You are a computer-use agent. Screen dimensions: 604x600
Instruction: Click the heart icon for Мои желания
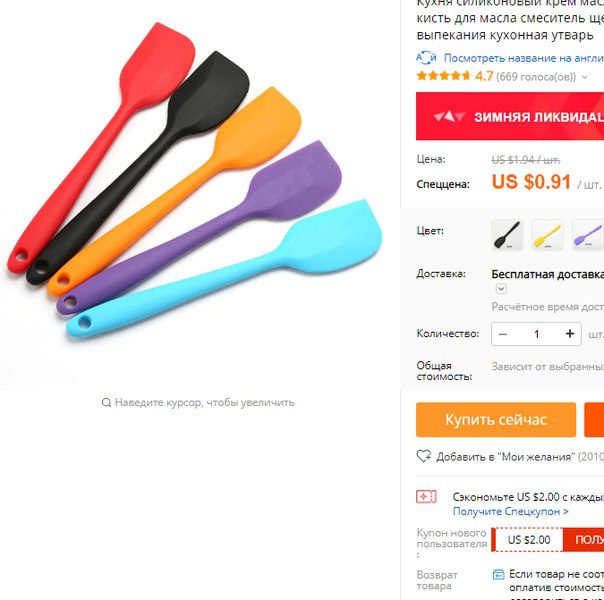tap(424, 456)
